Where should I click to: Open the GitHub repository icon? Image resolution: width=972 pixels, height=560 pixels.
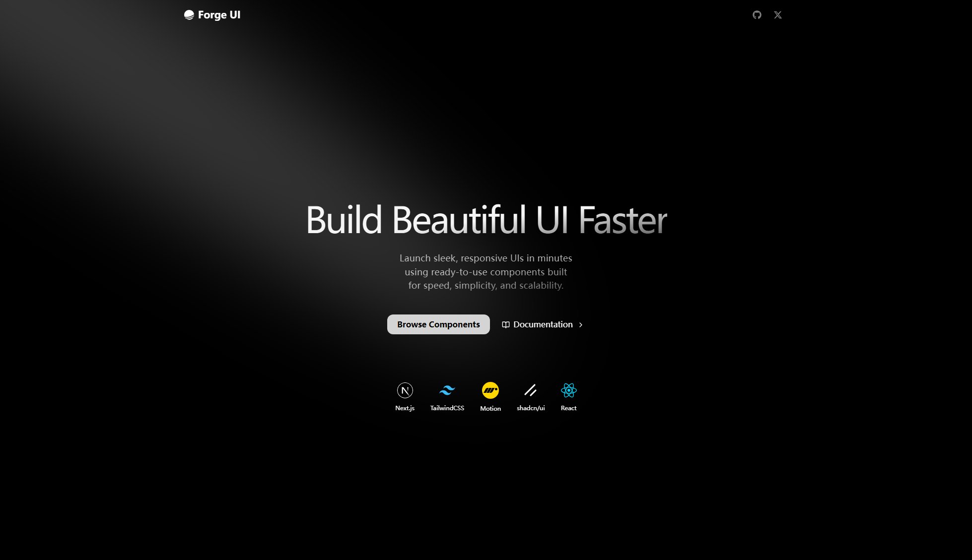tap(757, 15)
